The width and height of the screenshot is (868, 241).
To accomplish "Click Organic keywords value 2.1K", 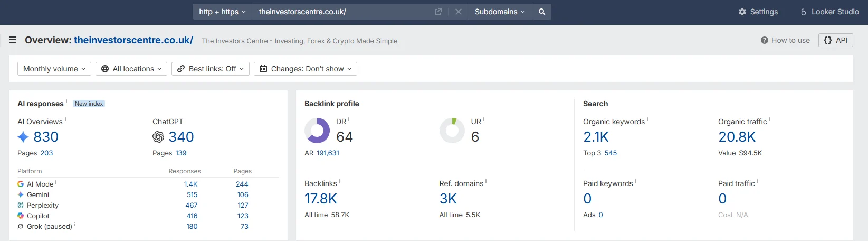I will pyautogui.click(x=596, y=137).
